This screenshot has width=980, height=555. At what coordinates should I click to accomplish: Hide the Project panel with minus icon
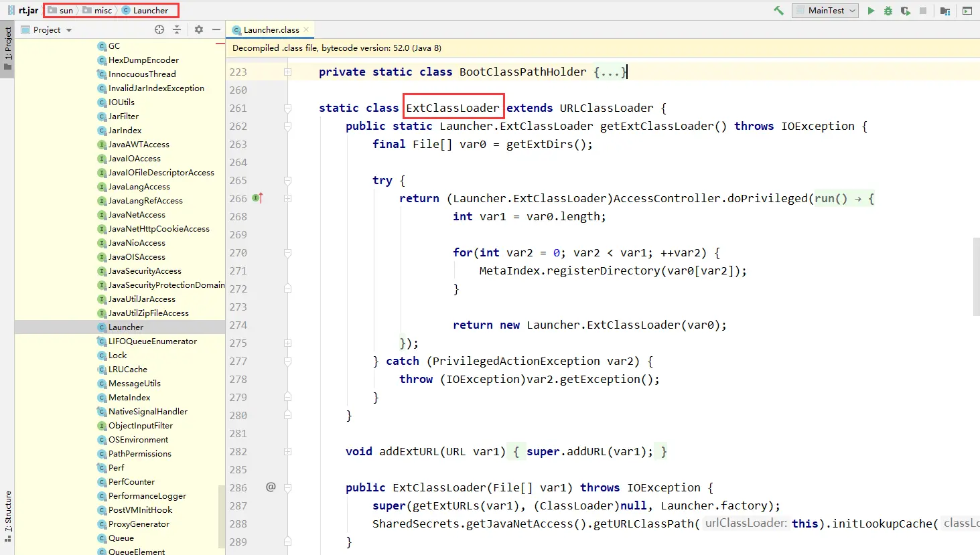click(x=216, y=29)
